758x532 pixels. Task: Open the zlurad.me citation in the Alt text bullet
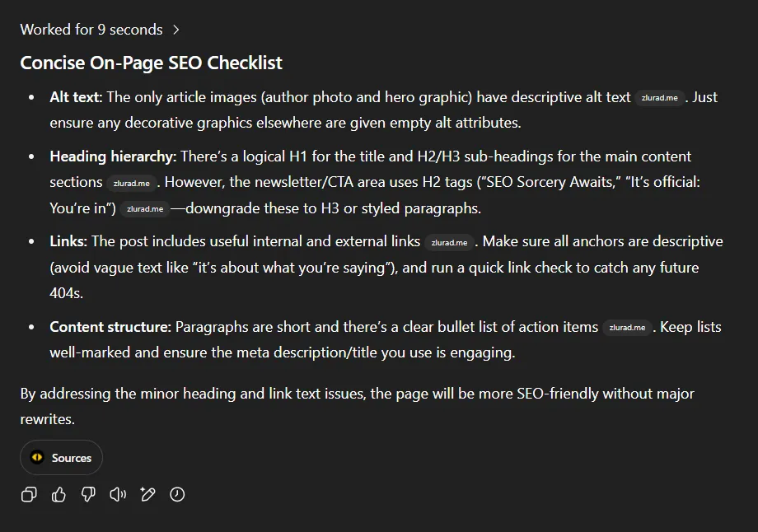[x=659, y=98]
